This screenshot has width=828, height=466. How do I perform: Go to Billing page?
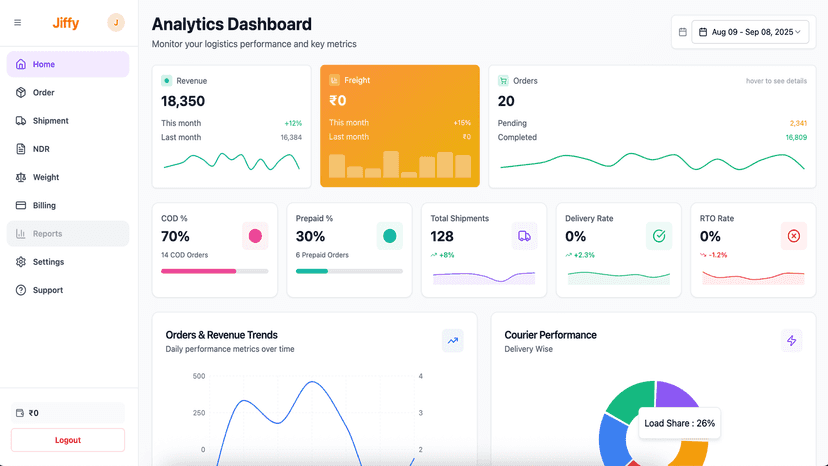point(68,206)
